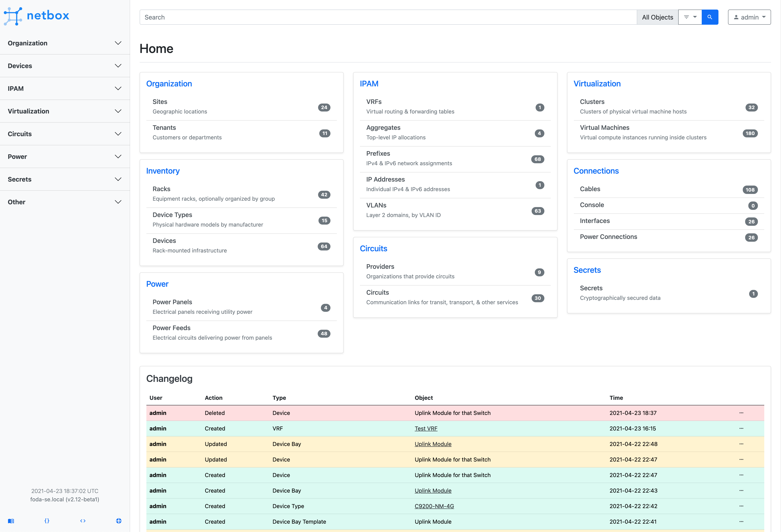Screen dimensions: 781x532
Task: Expand the Secrets sidebar section
Action: [65, 179]
